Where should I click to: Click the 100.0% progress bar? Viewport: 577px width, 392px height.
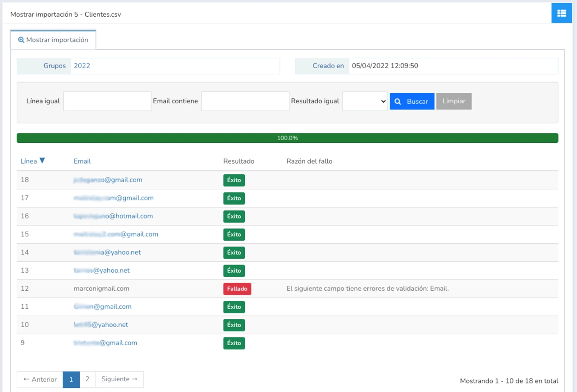[288, 138]
